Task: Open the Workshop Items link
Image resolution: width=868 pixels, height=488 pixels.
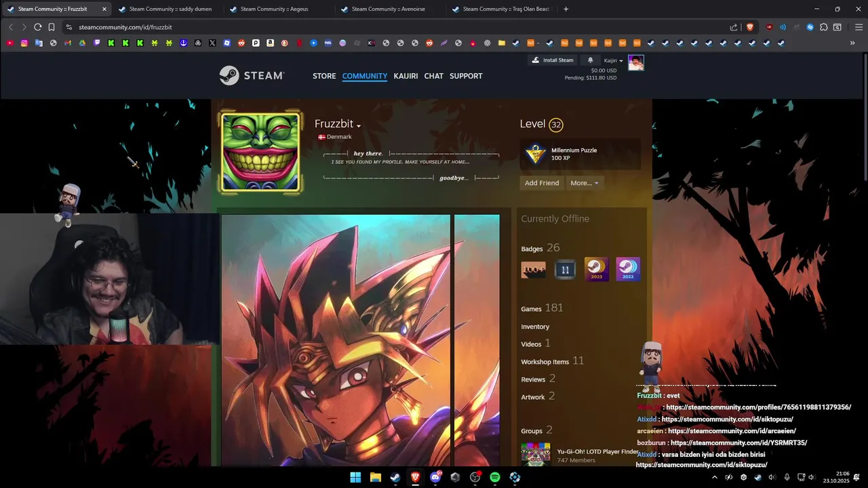Action: 552,361
